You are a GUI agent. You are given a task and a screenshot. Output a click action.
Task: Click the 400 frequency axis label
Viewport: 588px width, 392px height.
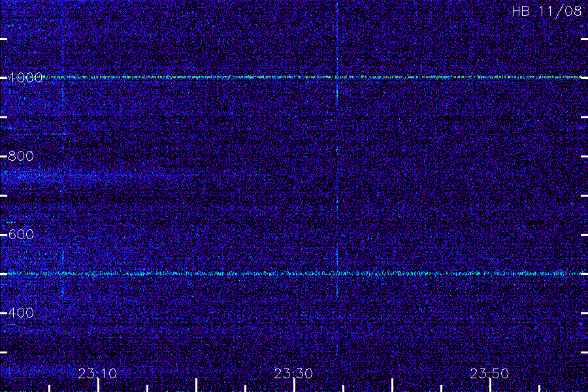(x=21, y=313)
